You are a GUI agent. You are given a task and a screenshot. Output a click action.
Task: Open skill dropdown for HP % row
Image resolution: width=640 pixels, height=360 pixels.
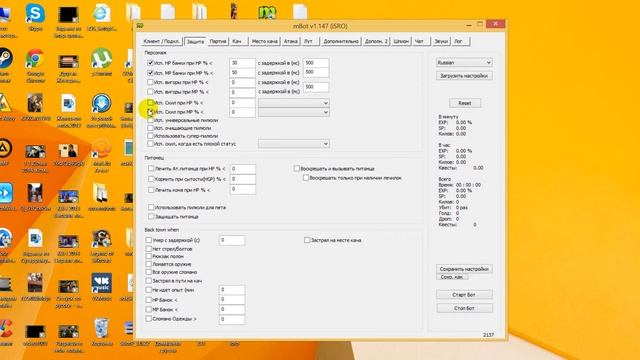coord(293,103)
